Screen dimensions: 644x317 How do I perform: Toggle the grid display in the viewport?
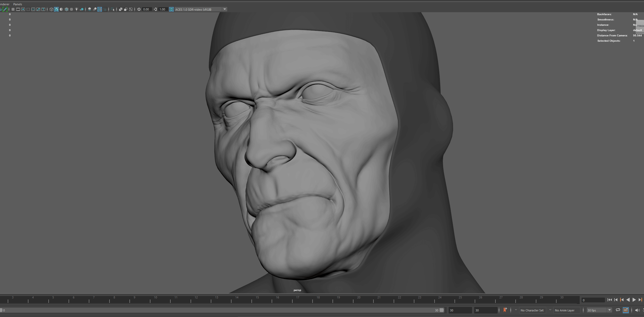tap(13, 9)
